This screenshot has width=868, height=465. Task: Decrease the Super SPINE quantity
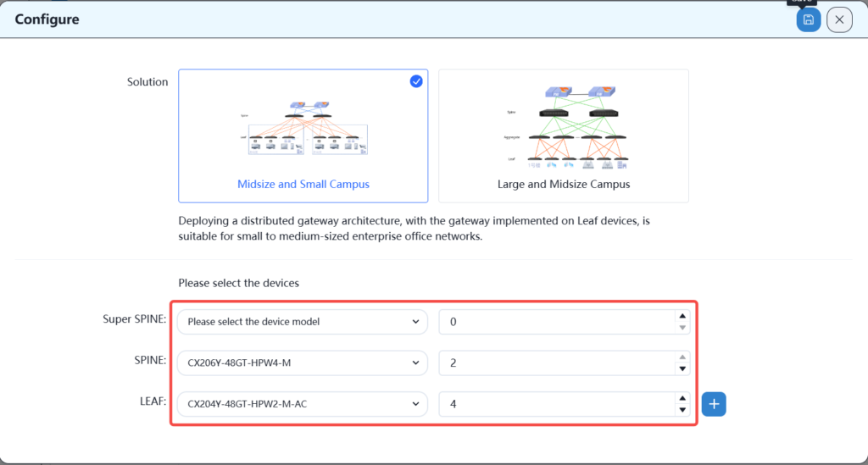[682, 327]
